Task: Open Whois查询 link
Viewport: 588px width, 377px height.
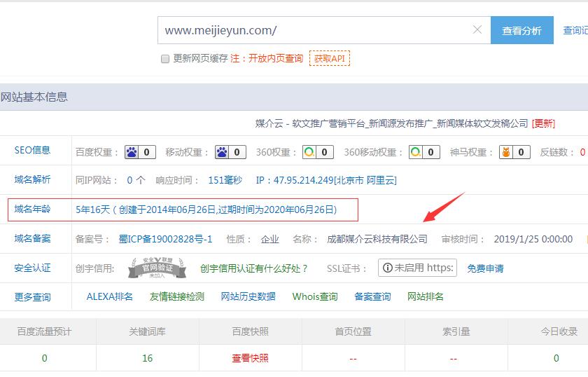Action: click(315, 296)
